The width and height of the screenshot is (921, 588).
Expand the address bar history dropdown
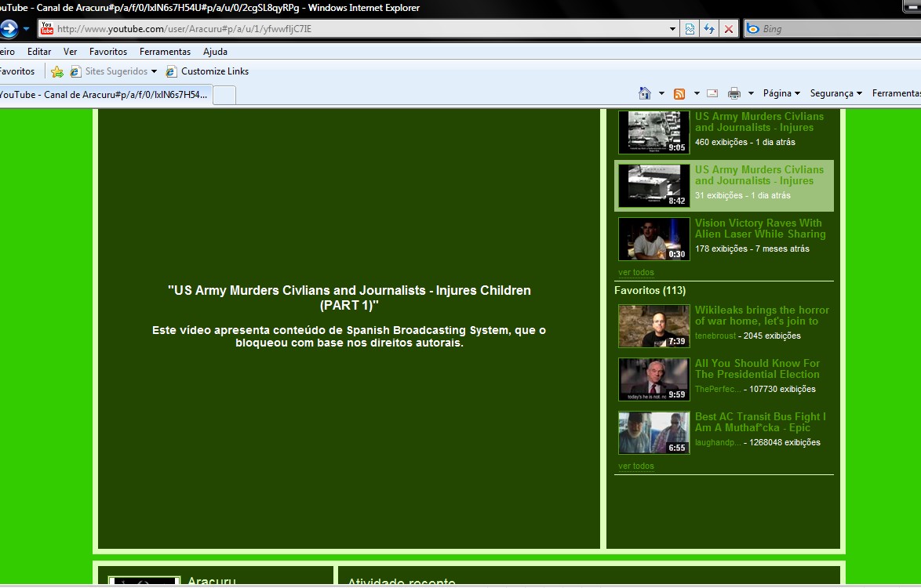point(672,29)
